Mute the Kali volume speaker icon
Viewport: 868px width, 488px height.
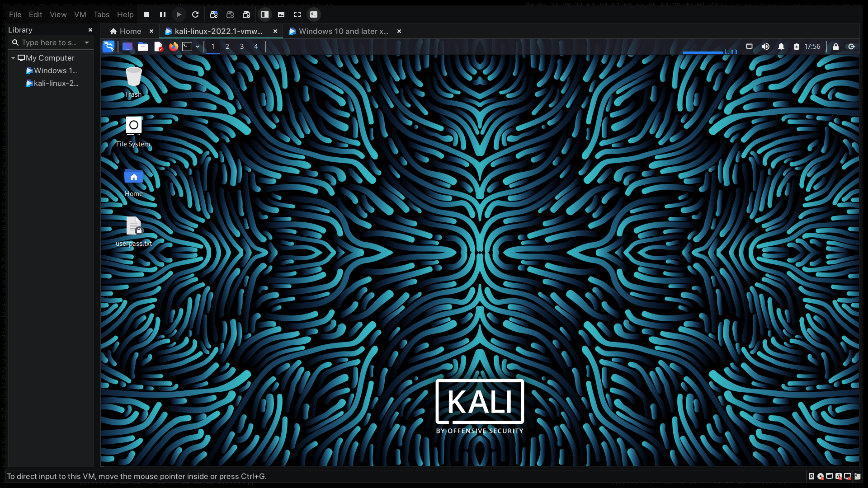(765, 47)
